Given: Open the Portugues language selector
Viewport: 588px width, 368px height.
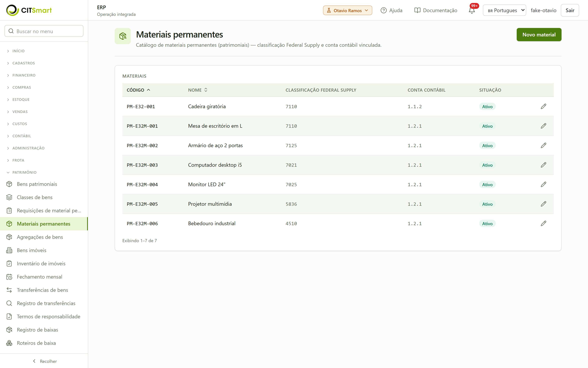Looking at the screenshot, I should (x=504, y=10).
